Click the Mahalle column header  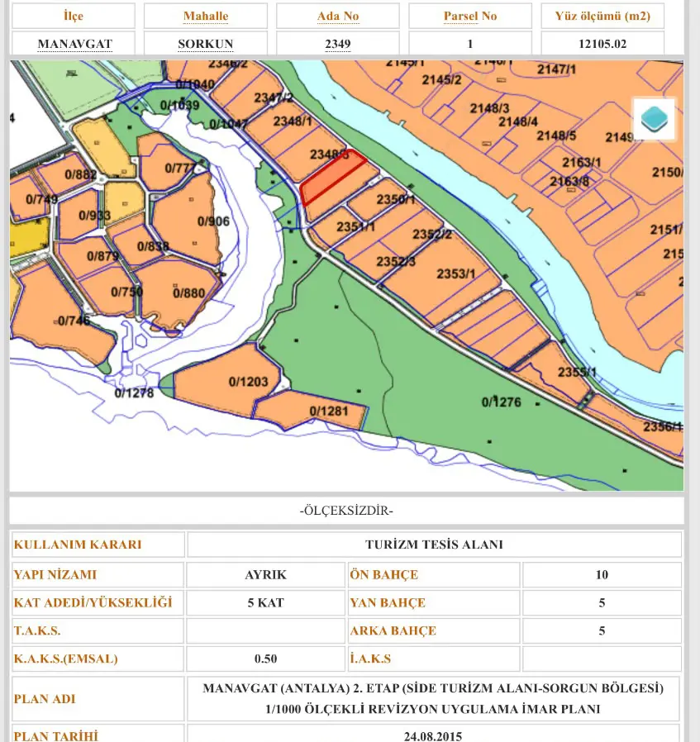click(x=206, y=16)
